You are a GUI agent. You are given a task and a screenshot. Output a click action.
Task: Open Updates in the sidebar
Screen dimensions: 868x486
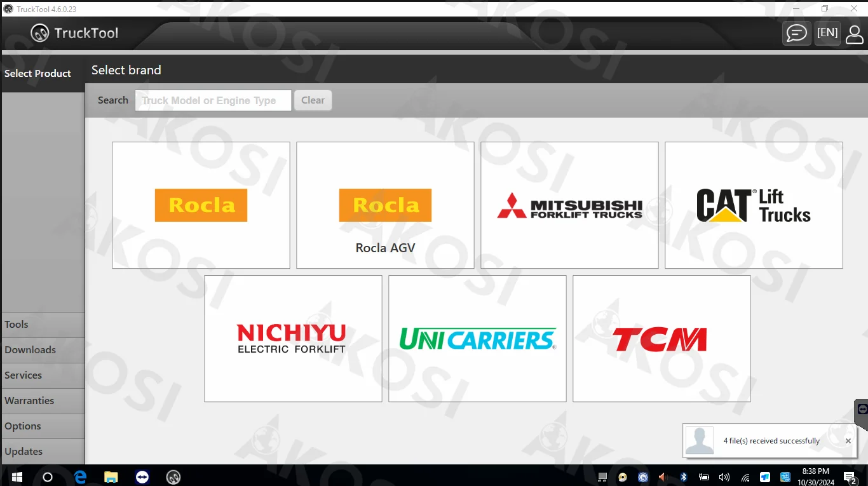(x=43, y=452)
